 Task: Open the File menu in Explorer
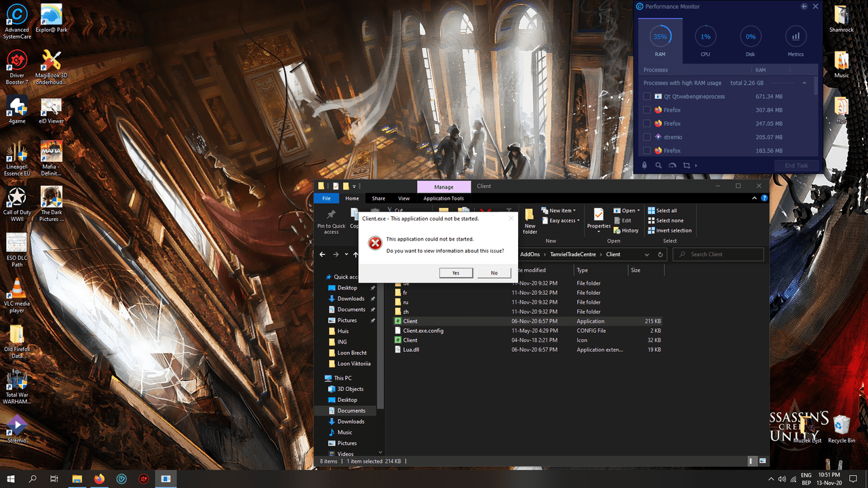click(326, 199)
